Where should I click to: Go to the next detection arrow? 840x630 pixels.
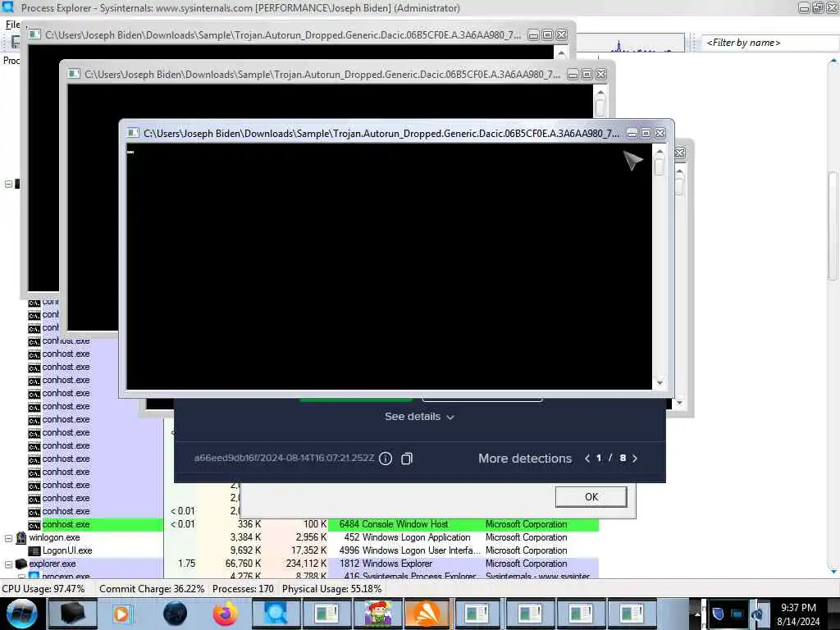635,458
